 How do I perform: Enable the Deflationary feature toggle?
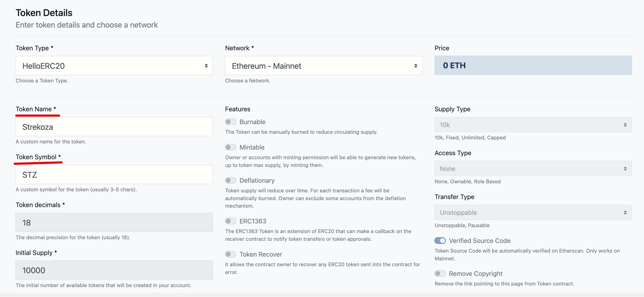(x=230, y=181)
